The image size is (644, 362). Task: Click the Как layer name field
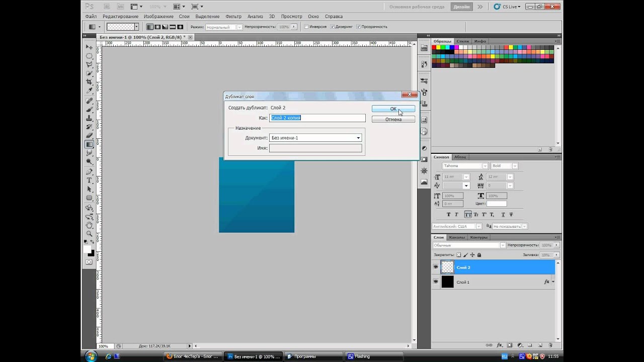(317, 118)
